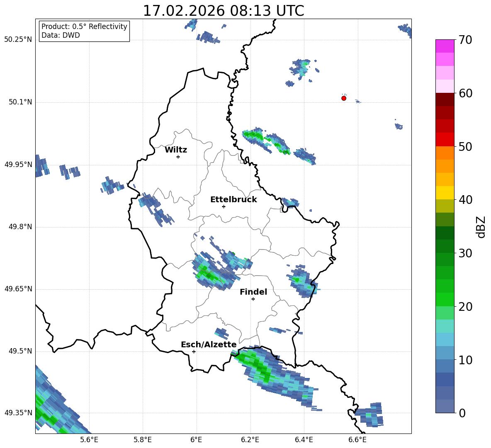Click the cross marker below Ettelbruck label

pos(224,206)
